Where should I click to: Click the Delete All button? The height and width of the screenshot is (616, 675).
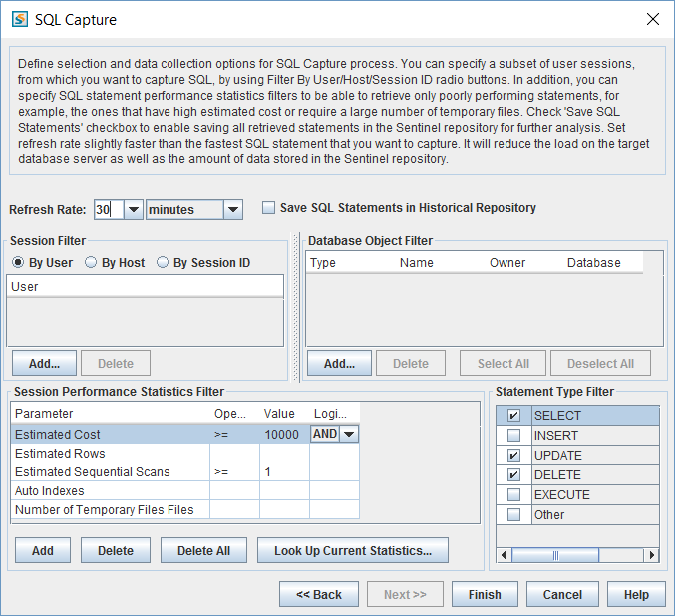click(x=203, y=550)
